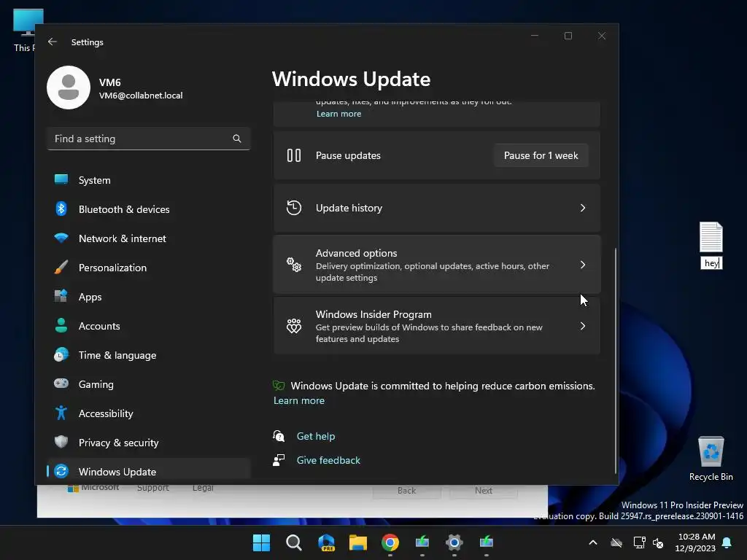
Task: Click the network display icon in tray
Action: tap(639, 542)
